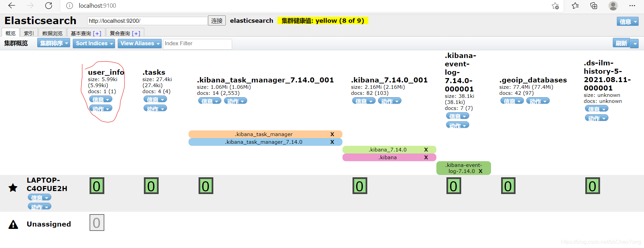Select shard 0 of .kibana_7.14.0_001
The width and height of the screenshot is (644, 248).
click(360, 186)
